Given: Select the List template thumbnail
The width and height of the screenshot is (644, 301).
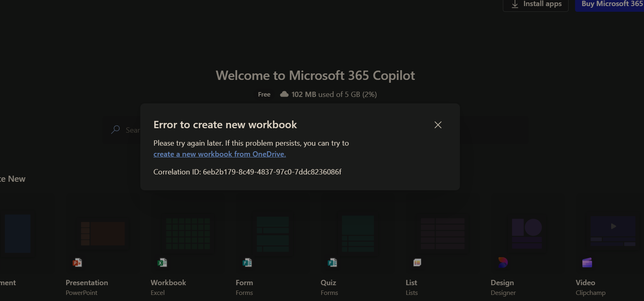Looking at the screenshot, I should 442,234.
